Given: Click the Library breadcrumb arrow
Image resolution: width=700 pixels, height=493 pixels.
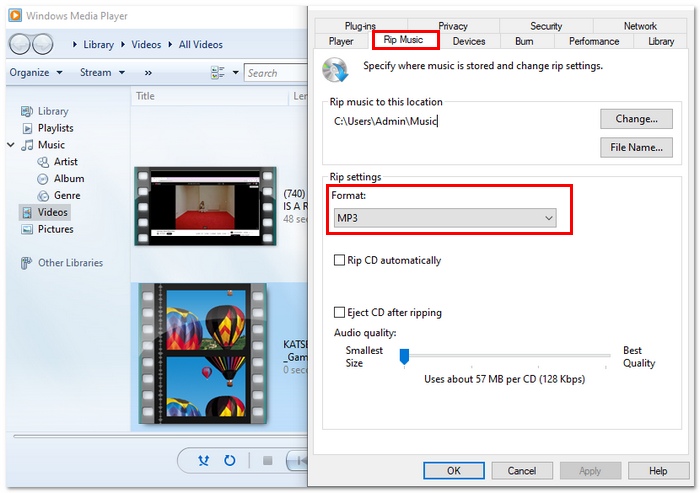Looking at the screenshot, I should (x=75, y=44).
